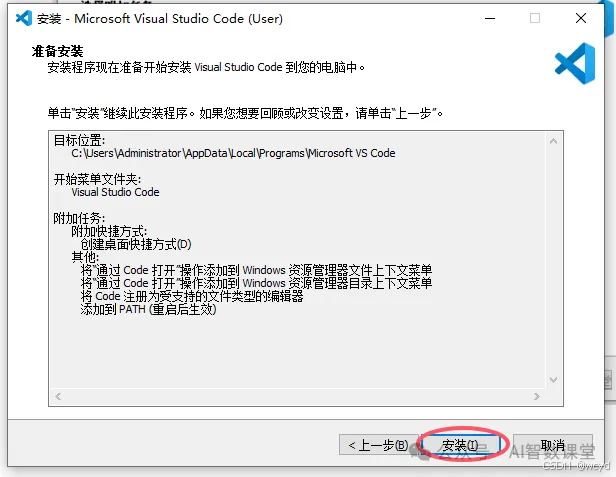Click the 创建桌面快捷方式(D) line
Screen dimensions: 616x477
[x=136, y=244]
